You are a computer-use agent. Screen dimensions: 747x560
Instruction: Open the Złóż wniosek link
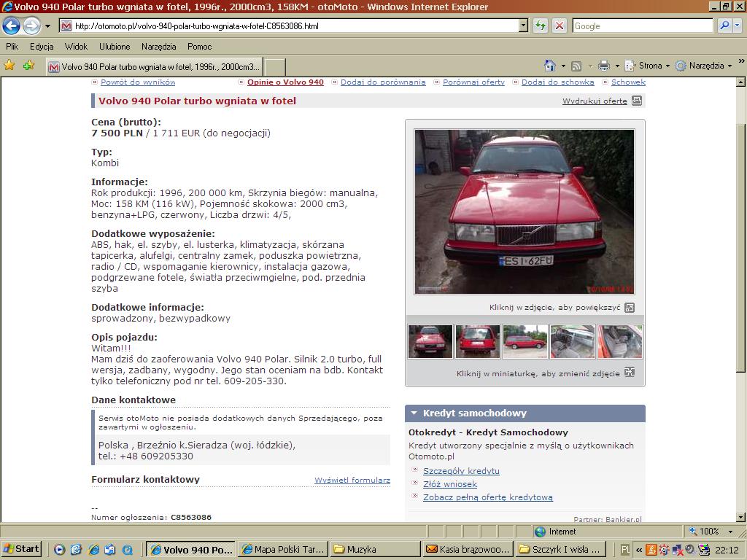click(x=450, y=484)
